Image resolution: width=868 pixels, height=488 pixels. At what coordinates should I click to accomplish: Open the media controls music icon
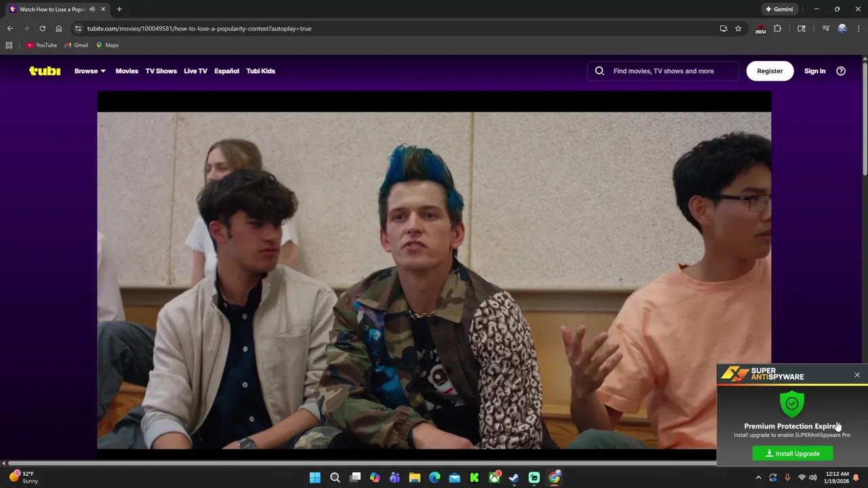(x=825, y=28)
